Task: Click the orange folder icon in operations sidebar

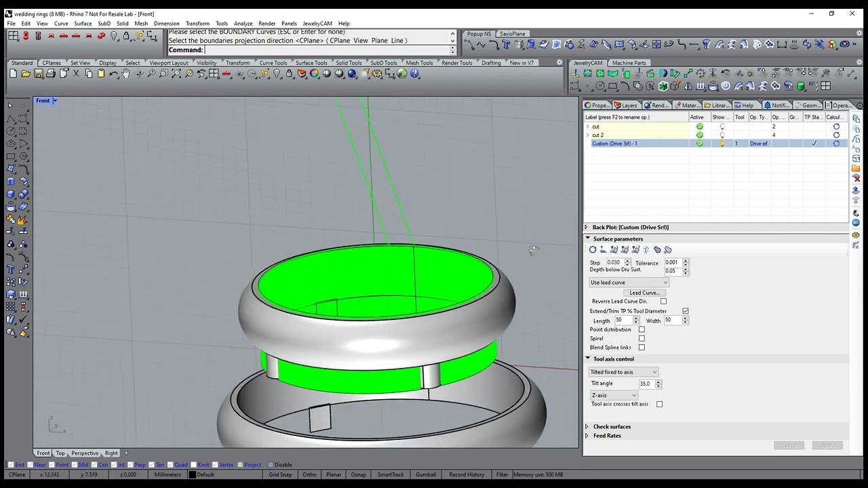Action: point(856,168)
